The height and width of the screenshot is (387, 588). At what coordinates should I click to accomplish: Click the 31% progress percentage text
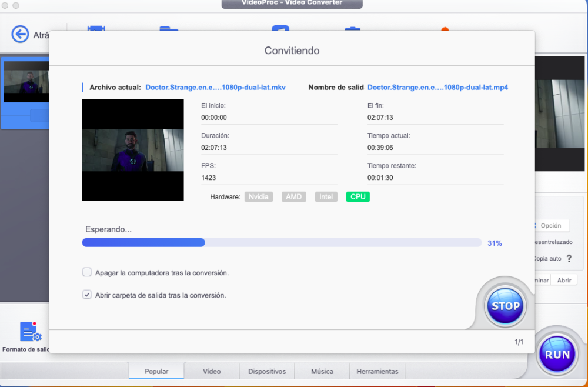495,243
